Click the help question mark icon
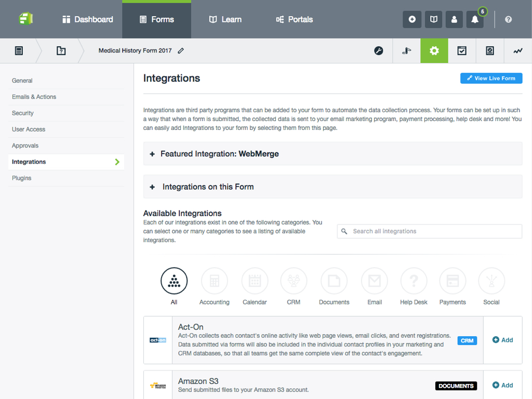The height and width of the screenshot is (399, 532). point(508,19)
